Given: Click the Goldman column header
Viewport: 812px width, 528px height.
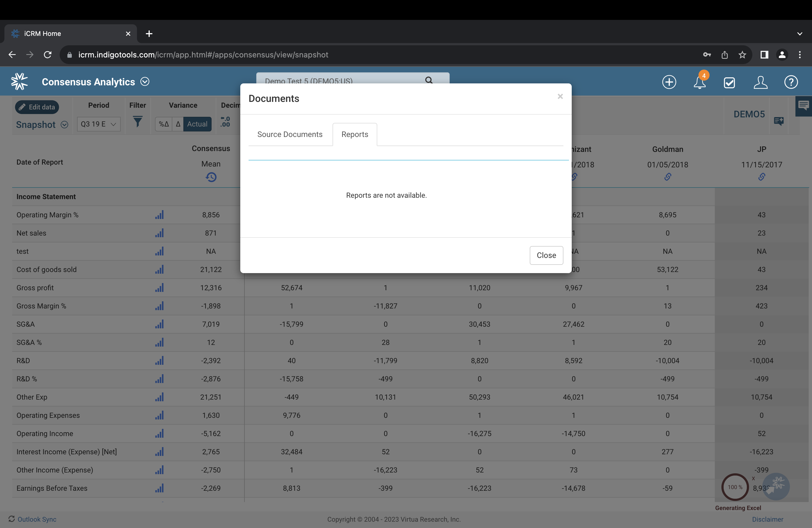Looking at the screenshot, I should [667, 149].
